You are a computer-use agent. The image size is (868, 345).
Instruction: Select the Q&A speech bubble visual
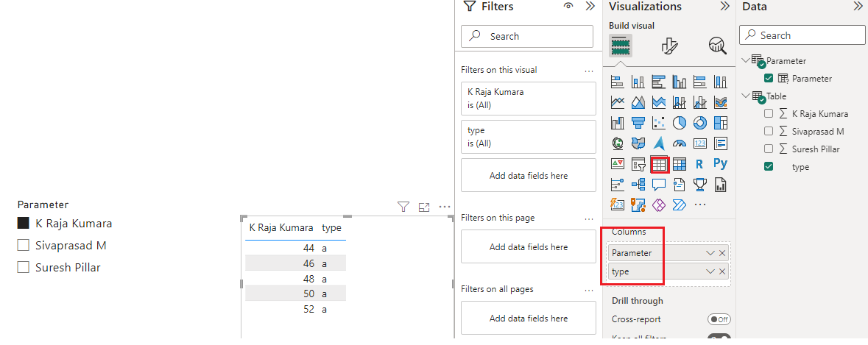(x=659, y=184)
